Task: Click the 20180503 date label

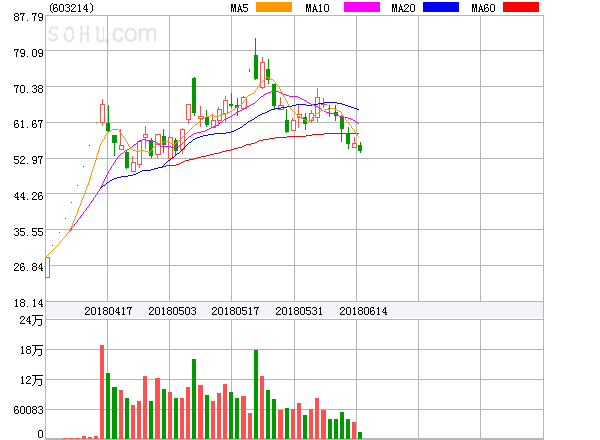Action: [x=172, y=311]
